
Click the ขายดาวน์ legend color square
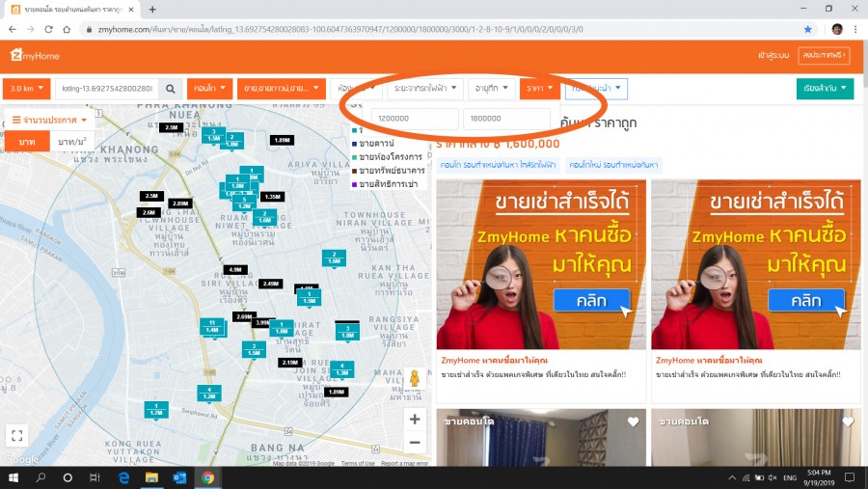point(355,144)
